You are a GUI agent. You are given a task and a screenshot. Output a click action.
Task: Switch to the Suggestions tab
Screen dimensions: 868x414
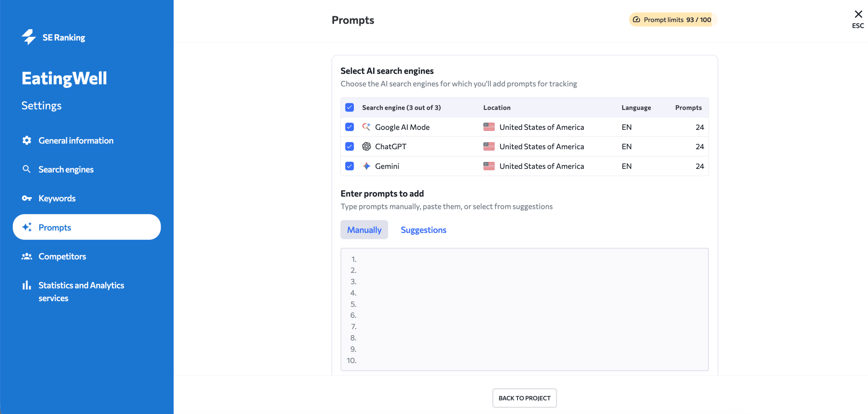tap(423, 230)
